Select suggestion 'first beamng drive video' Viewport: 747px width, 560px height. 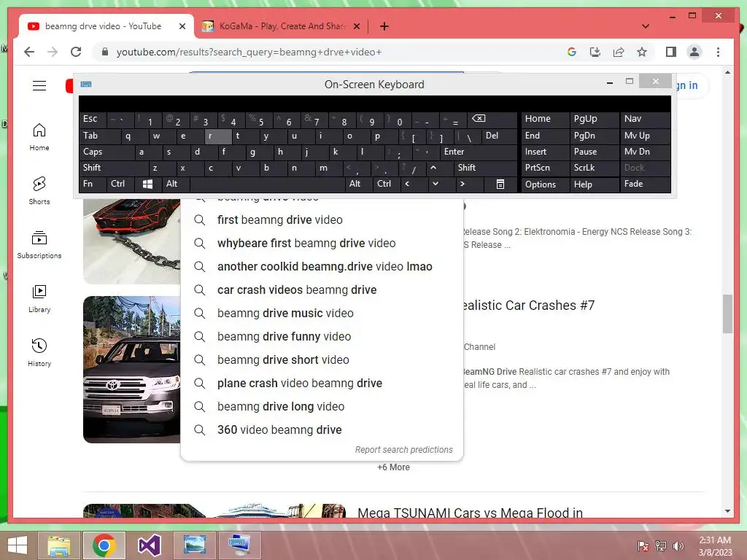(322, 220)
